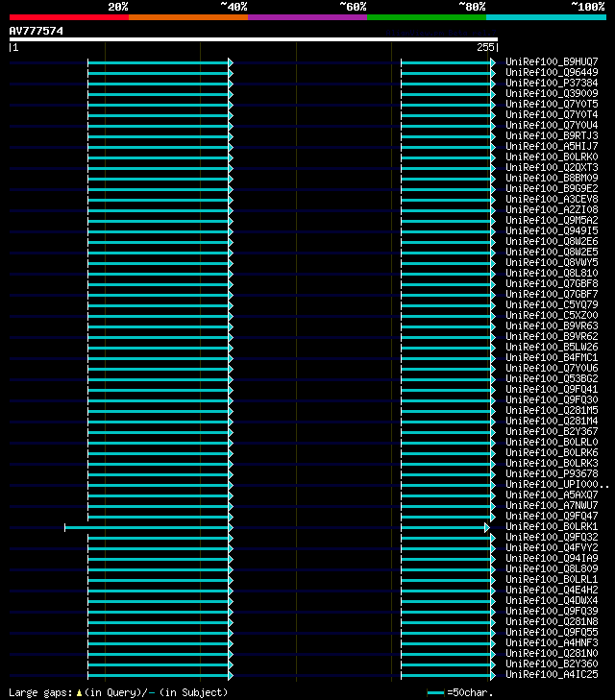This screenshot has width=615, height=700.
Task: Click the =50char. scale legend
Action: 460,693
